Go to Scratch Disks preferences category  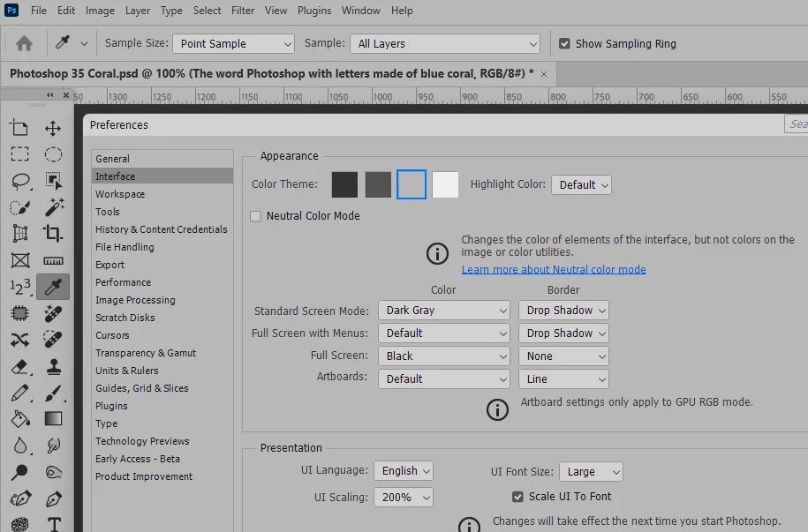(x=162, y=318)
